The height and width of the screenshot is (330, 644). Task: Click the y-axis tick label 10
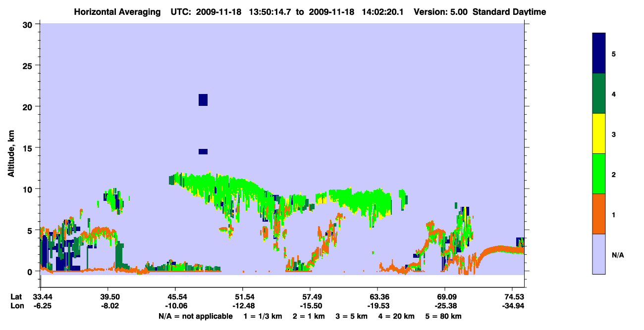[x=29, y=189]
